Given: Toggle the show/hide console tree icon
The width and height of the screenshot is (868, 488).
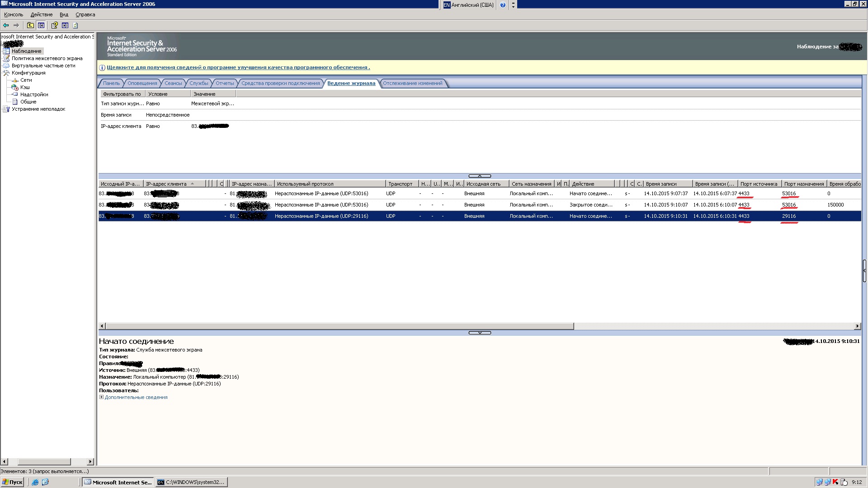Looking at the screenshot, I should point(41,25).
